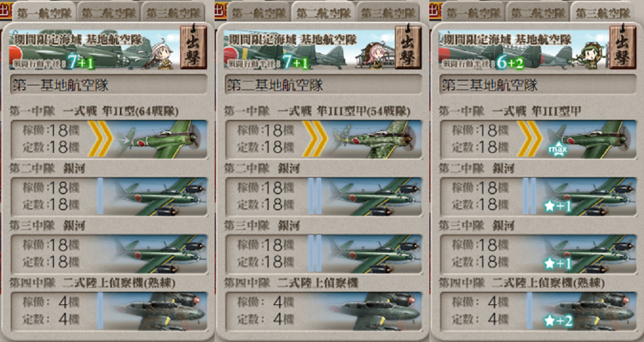Switch to 第一航空隊 tab above 第三基地航空隊 panel

[473, 12]
